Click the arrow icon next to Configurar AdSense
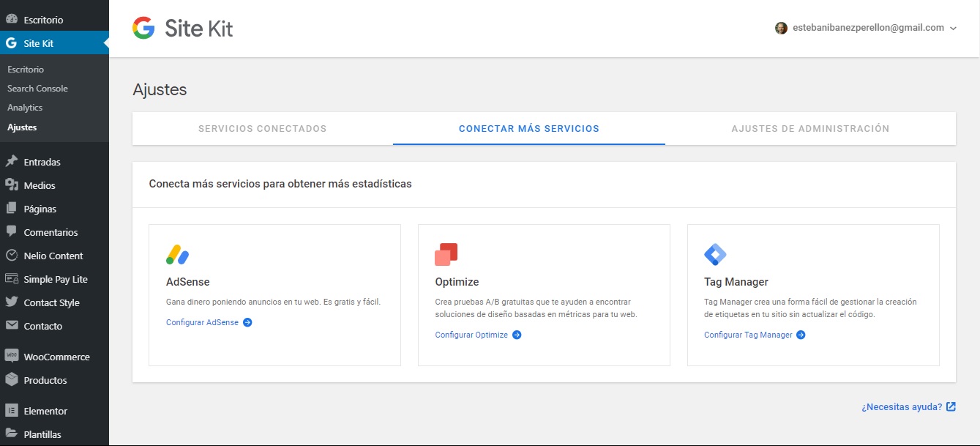The height and width of the screenshot is (446, 980). coord(247,322)
